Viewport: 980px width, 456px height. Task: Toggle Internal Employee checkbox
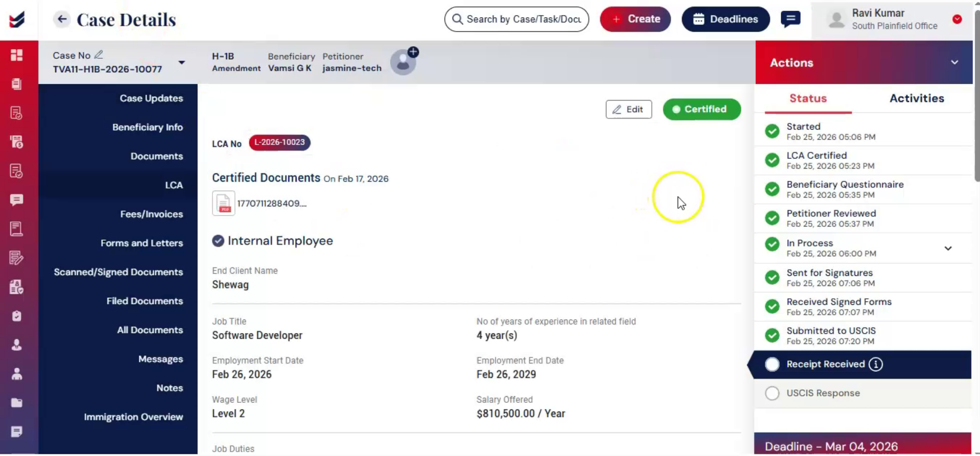click(218, 241)
